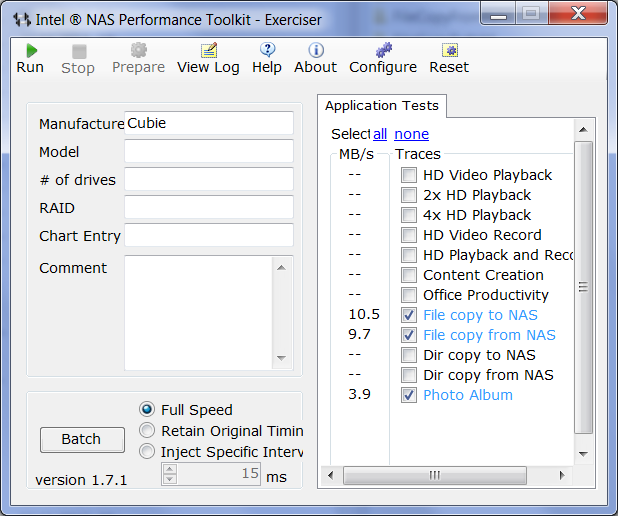Switch to the Application Tests tab
Screen dimensions: 618x516
pyautogui.click(x=382, y=106)
